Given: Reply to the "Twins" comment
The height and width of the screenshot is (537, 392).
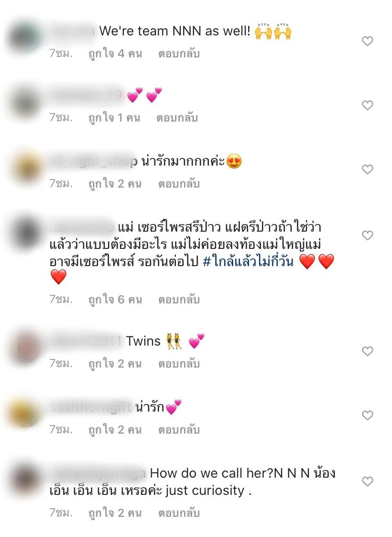Looking at the screenshot, I should [179, 363].
